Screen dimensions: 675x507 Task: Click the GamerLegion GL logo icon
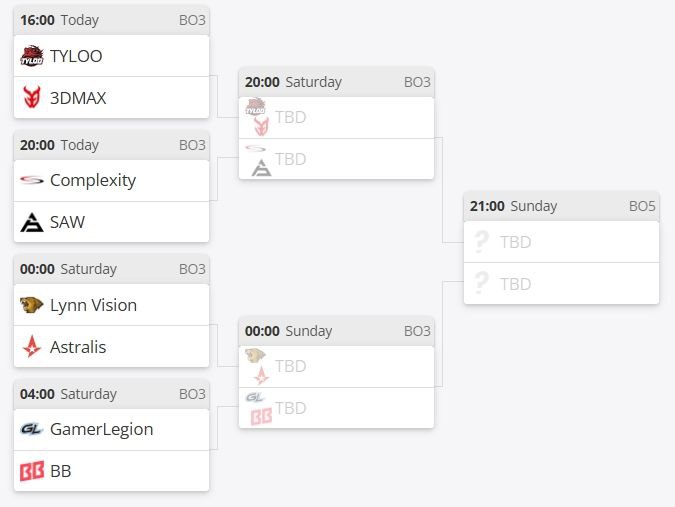tap(31, 429)
